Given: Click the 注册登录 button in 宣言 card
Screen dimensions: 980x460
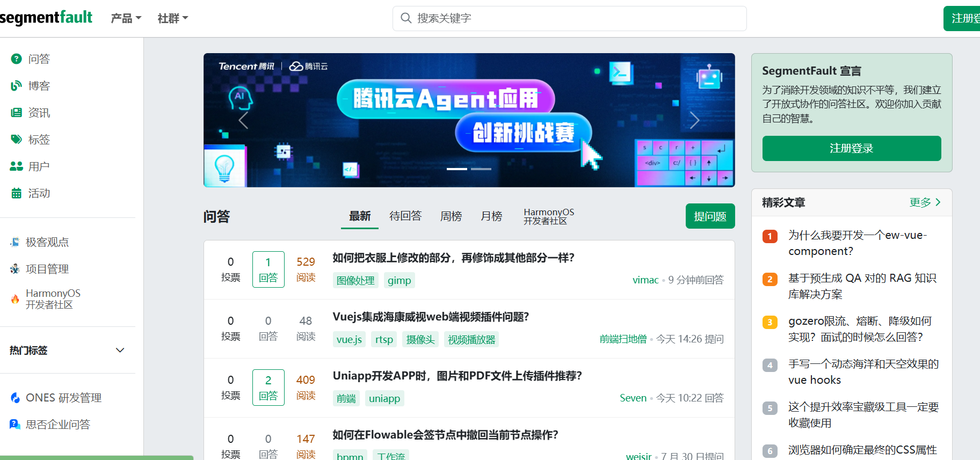Looking at the screenshot, I should tap(852, 148).
